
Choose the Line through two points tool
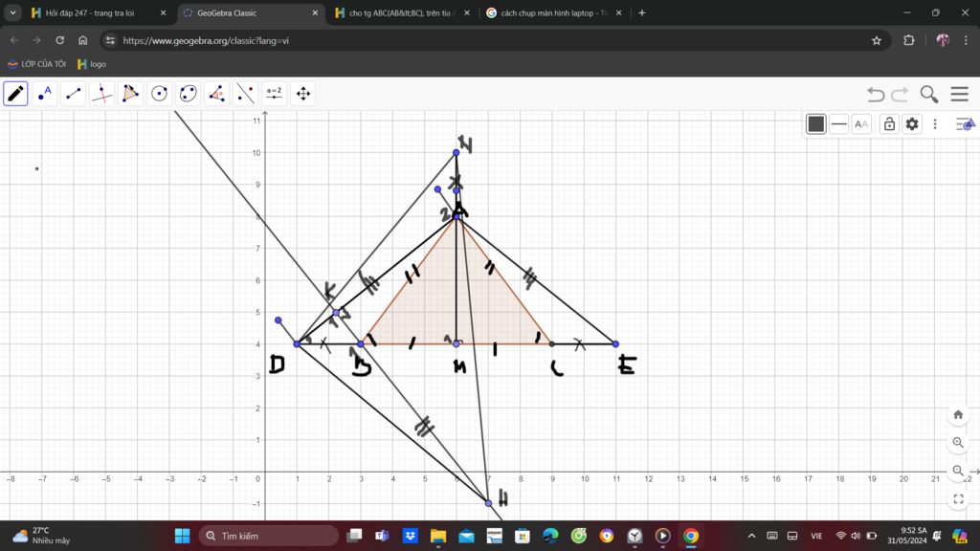pyautogui.click(x=74, y=94)
